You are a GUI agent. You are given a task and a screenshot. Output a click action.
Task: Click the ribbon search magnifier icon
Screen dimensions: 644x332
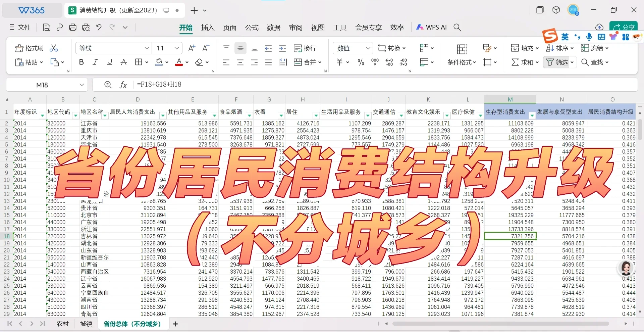click(458, 28)
